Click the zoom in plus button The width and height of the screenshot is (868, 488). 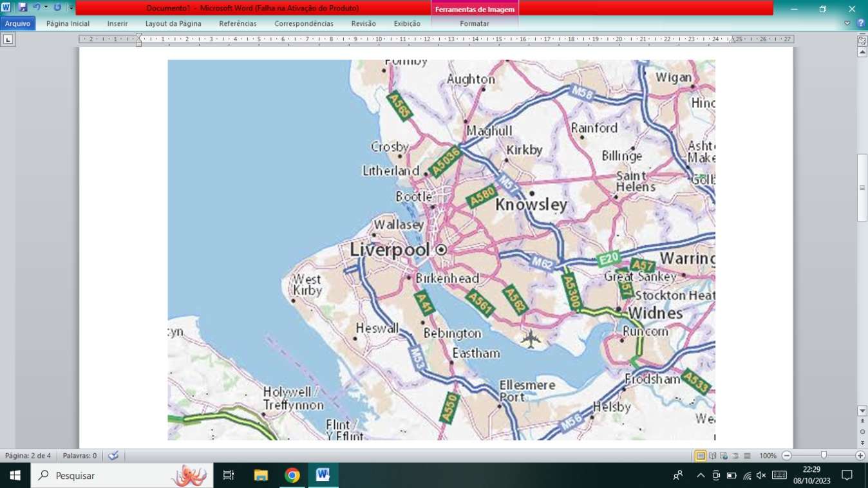[860, 456]
